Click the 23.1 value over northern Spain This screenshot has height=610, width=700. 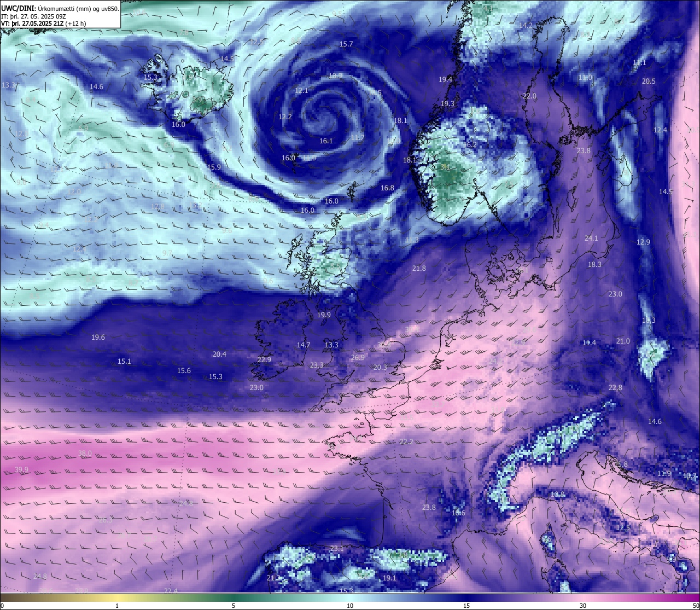(337, 548)
